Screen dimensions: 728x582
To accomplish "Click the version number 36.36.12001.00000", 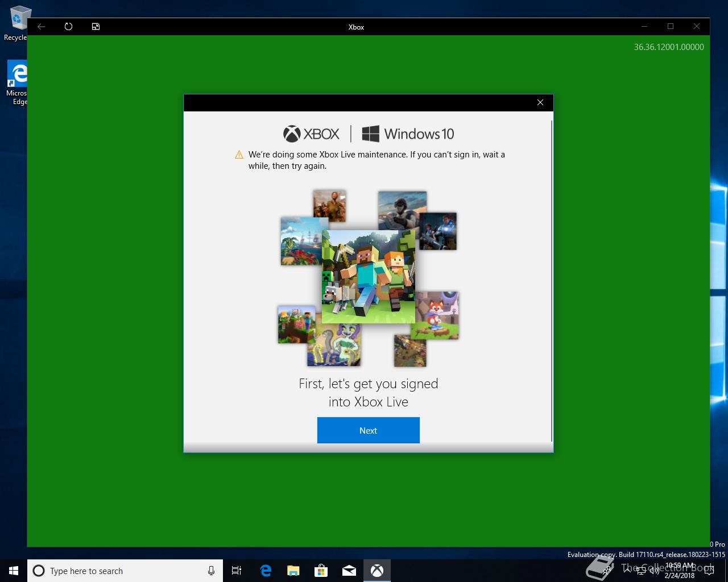I will [x=669, y=47].
